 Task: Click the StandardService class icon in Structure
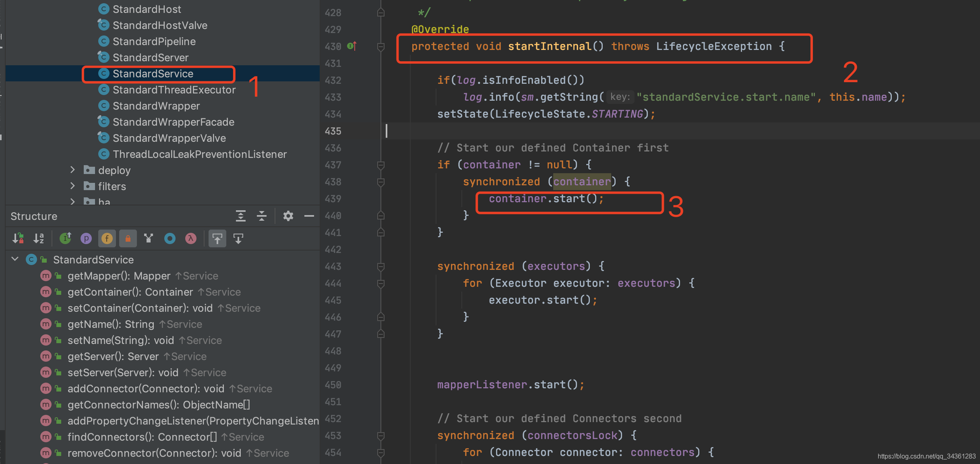(x=31, y=260)
